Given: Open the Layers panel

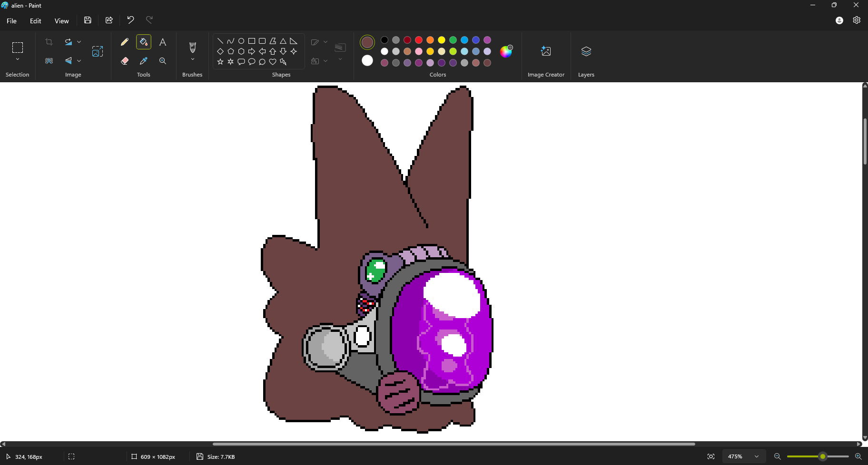Looking at the screenshot, I should [586, 51].
